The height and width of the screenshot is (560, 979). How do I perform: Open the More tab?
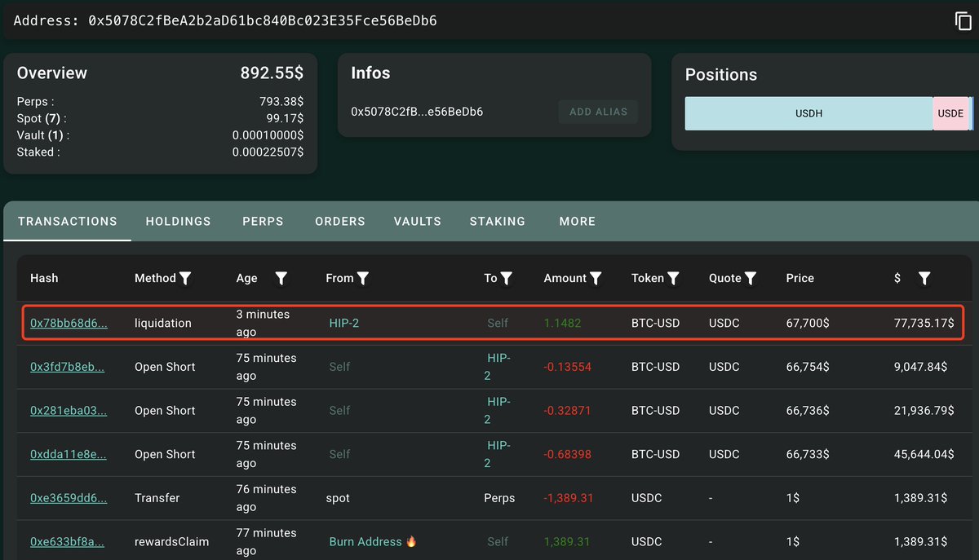pyautogui.click(x=578, y=222)
